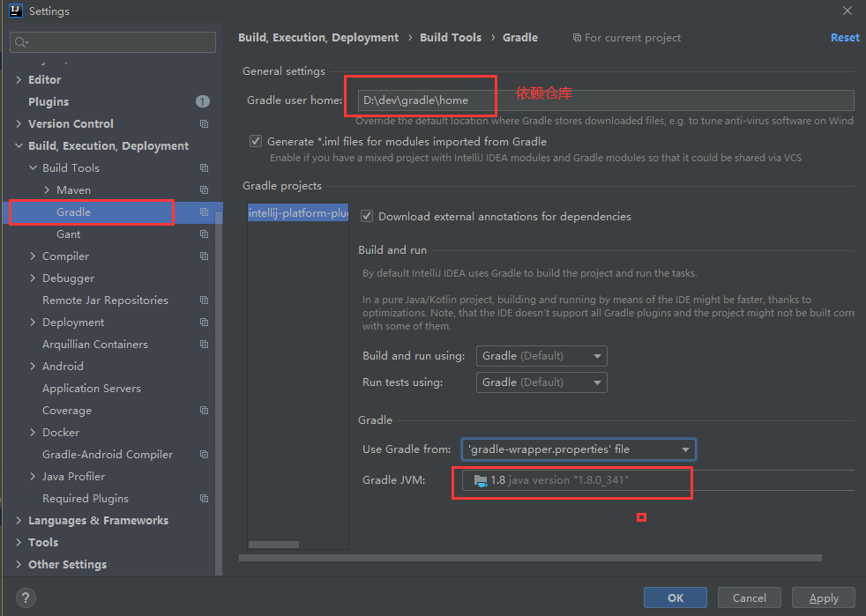Click the Gradle user home field
Screen dimensions: 866x616
(x=606, y=100)
